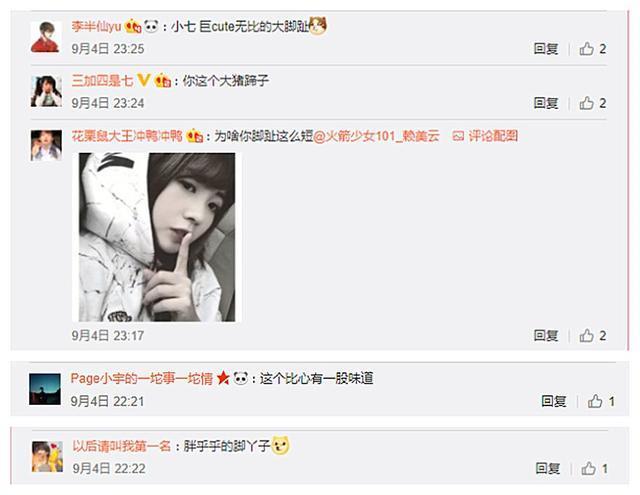Reply to the comment posted at 22:21
640x495 pixels.
tap(553, 402)
